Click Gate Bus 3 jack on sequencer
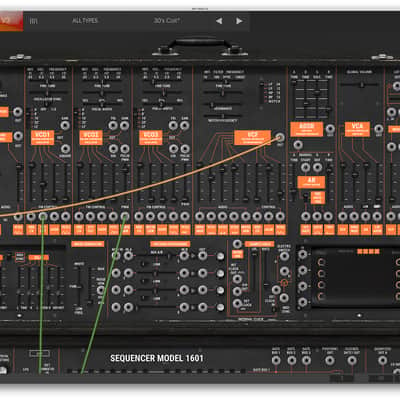 (x=306, y=360)
